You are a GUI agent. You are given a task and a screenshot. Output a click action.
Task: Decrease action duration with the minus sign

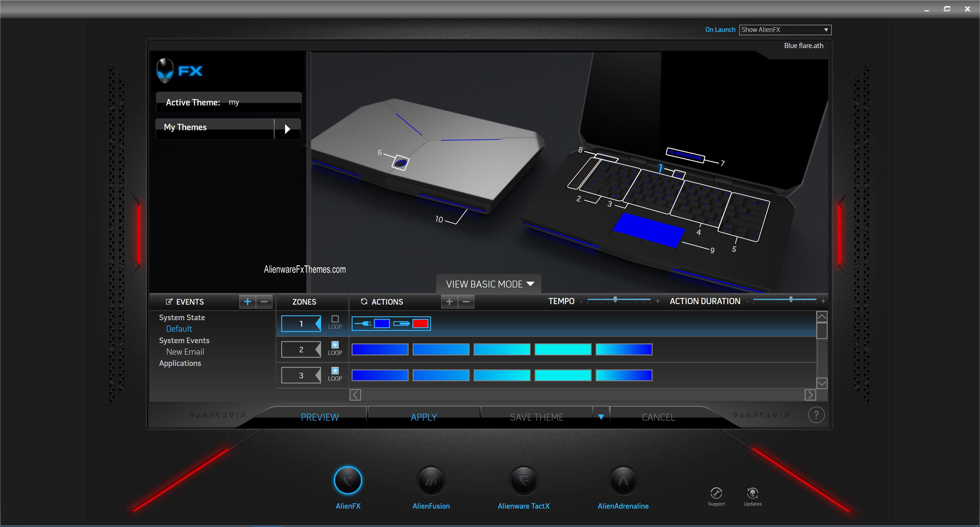[x=747, y=301]
